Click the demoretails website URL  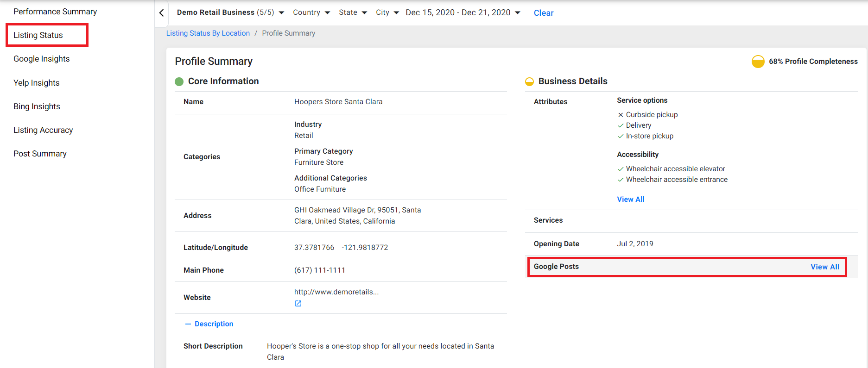pyautogui.click(x=336, y=292)
